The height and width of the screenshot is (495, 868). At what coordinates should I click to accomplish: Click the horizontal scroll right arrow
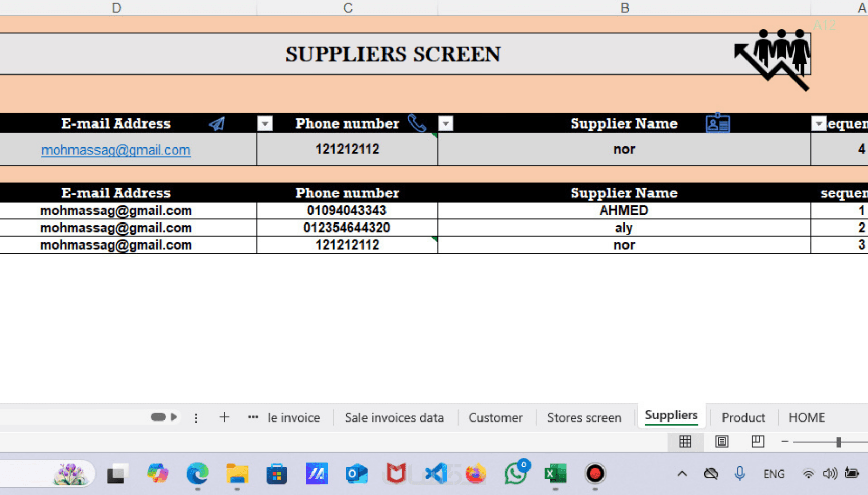pos(174,417)
